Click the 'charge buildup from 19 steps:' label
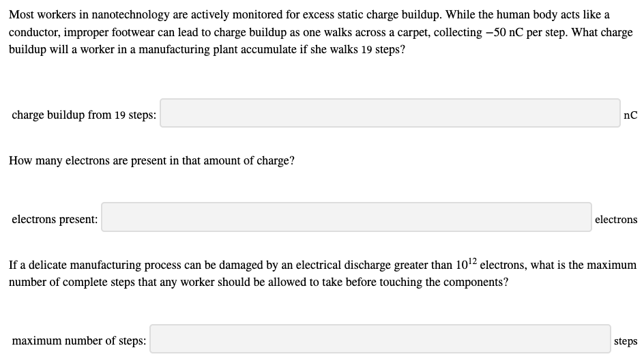Screen dimensions: 644x363 (x=83, y=115)
